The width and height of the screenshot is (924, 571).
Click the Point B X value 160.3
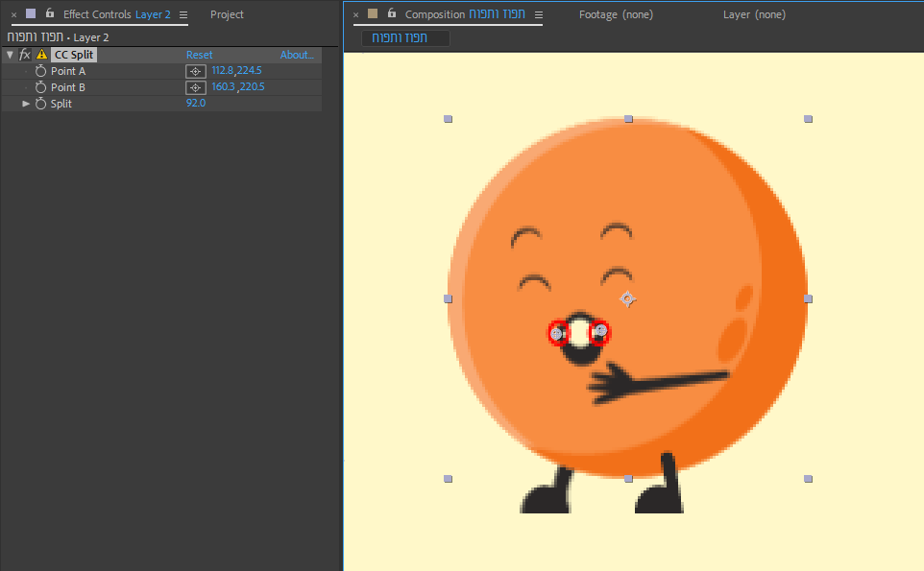pos(223,87)
